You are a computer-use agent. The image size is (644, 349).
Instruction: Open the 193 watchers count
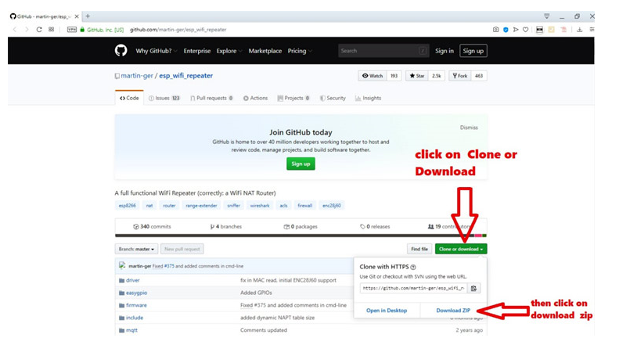[394, 76]
